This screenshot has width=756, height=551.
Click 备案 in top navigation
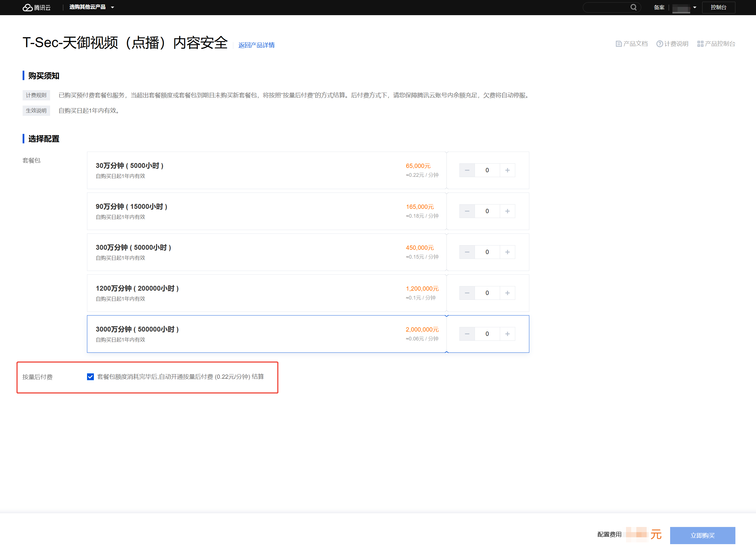(x=659, y=7)
